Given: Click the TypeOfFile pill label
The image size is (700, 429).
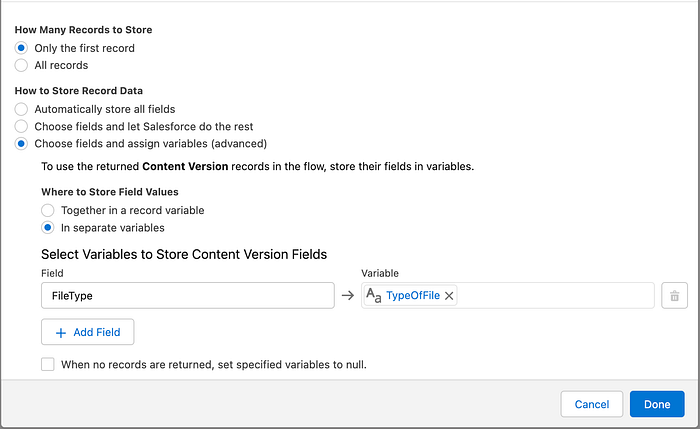Looking at the screenshot, I should [x=413, y=295].
